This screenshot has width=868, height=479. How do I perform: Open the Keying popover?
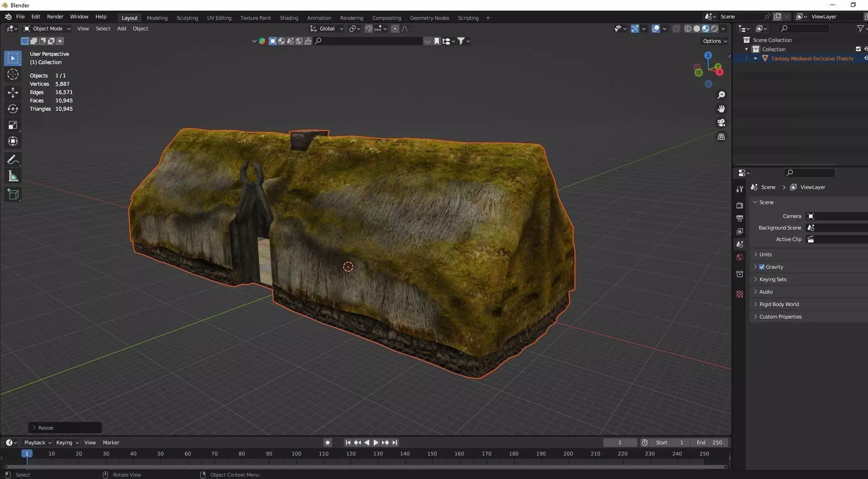pyautogui.click(x=67, y=443)
